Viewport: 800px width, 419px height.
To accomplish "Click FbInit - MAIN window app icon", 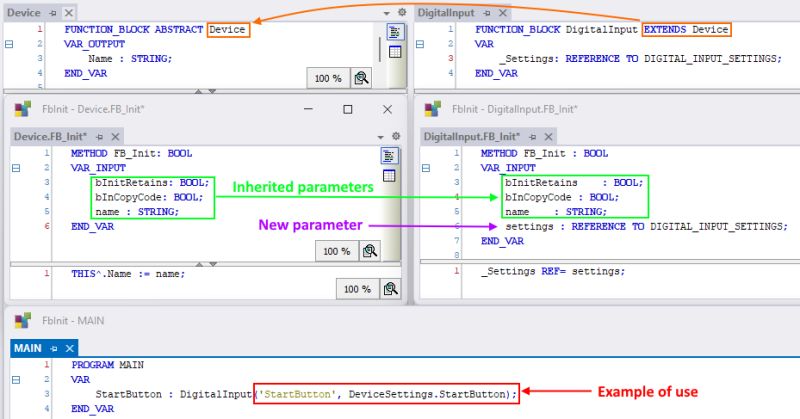I will [23, 321].
